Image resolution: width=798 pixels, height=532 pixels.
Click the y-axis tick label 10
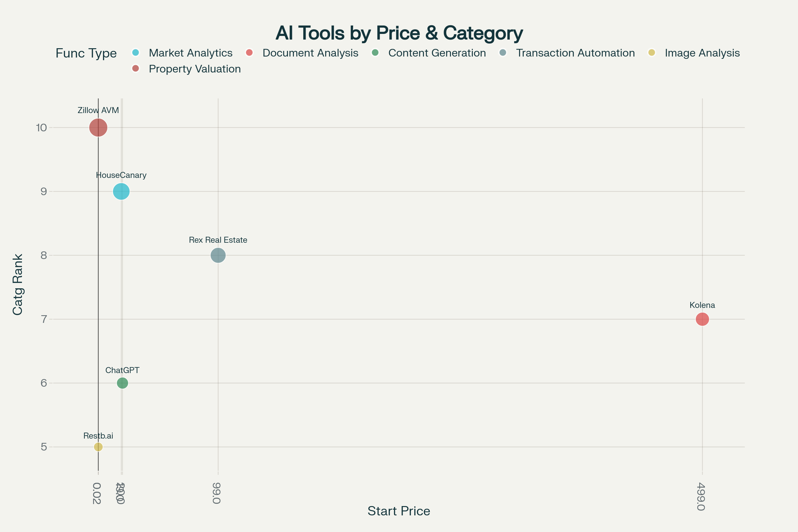point(41,128)
